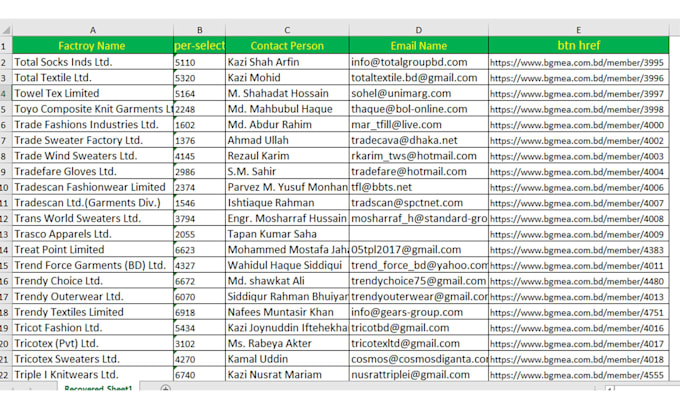Select cell 'Tricot Fashion Ltd.'

point(92,327)
